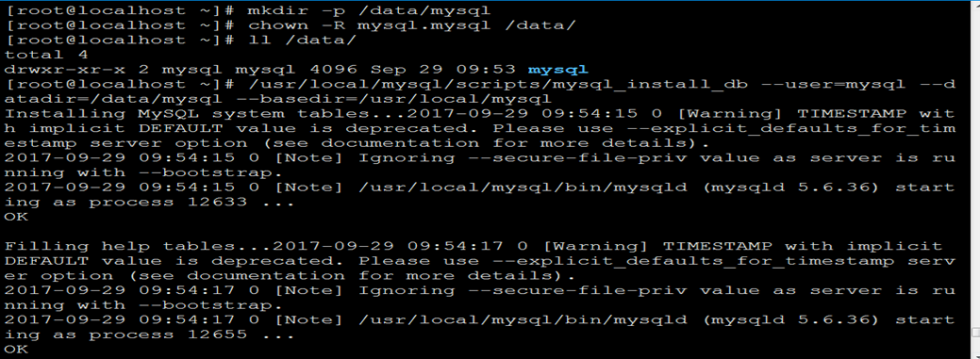Image resolution: width=980 pixels, height=359 pixels.
Task: Click the empty scrollbar track above the thumb
Action: pos(975,162)
